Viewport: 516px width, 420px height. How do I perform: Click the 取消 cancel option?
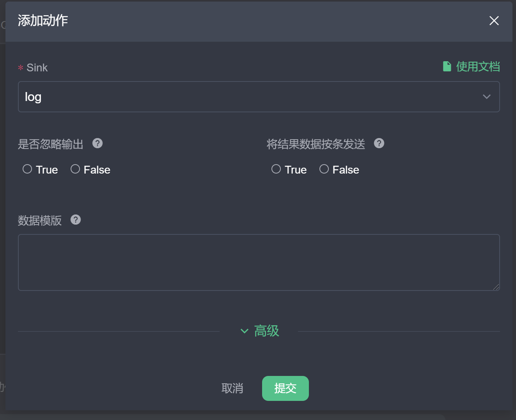coord(232,388)
